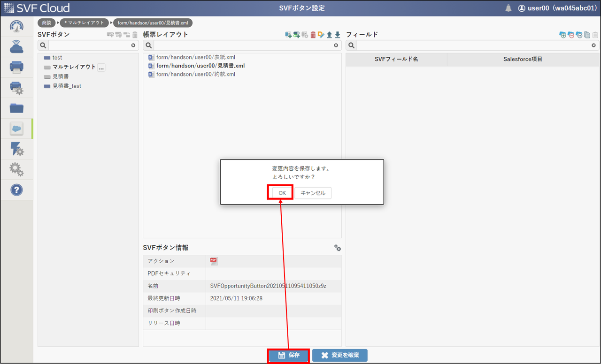This screenshot has height=364, width=601.
Task: Click the edit layout pencil icon
Action: pyautogui.click(x=321, y=35)
